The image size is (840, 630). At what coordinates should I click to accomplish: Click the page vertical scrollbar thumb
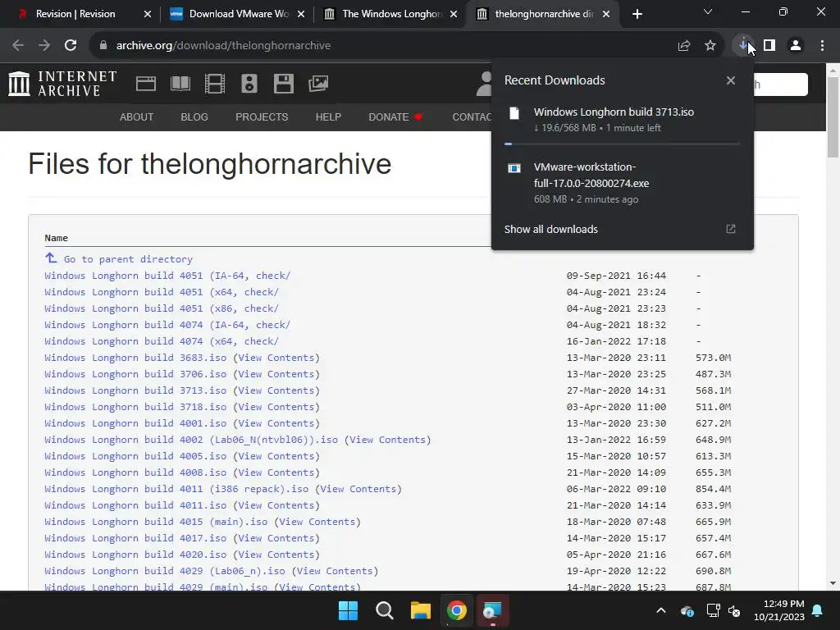[x=833, y=116]
